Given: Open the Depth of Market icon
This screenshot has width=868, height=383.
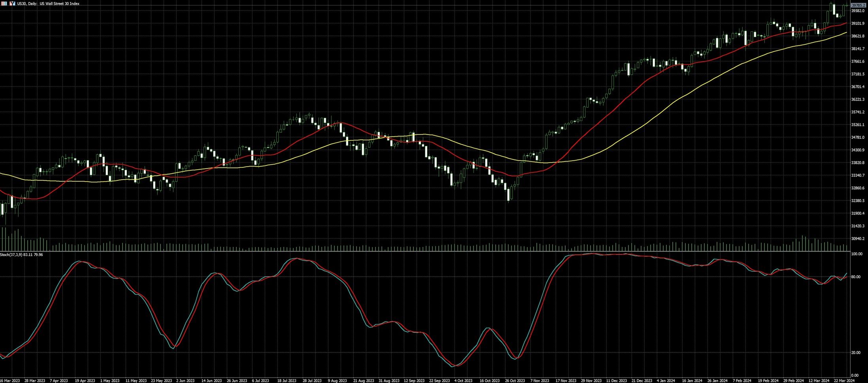Looking at the screenshot, I should 12,4.
